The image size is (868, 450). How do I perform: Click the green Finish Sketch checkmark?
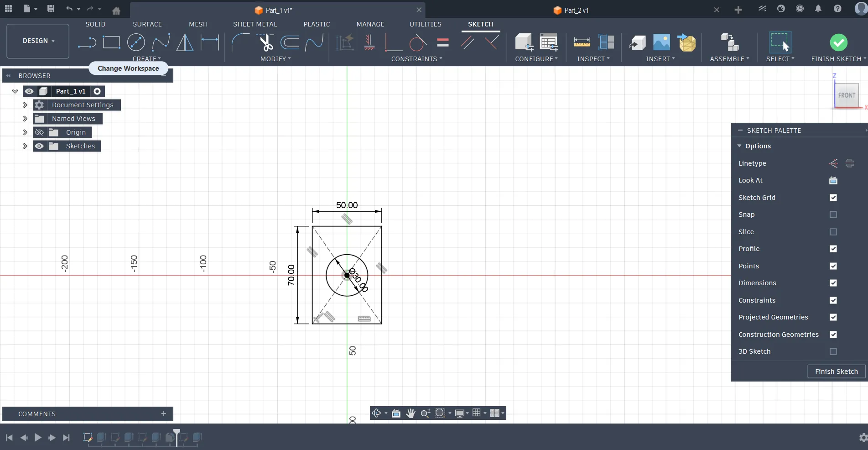coord(838,42)
